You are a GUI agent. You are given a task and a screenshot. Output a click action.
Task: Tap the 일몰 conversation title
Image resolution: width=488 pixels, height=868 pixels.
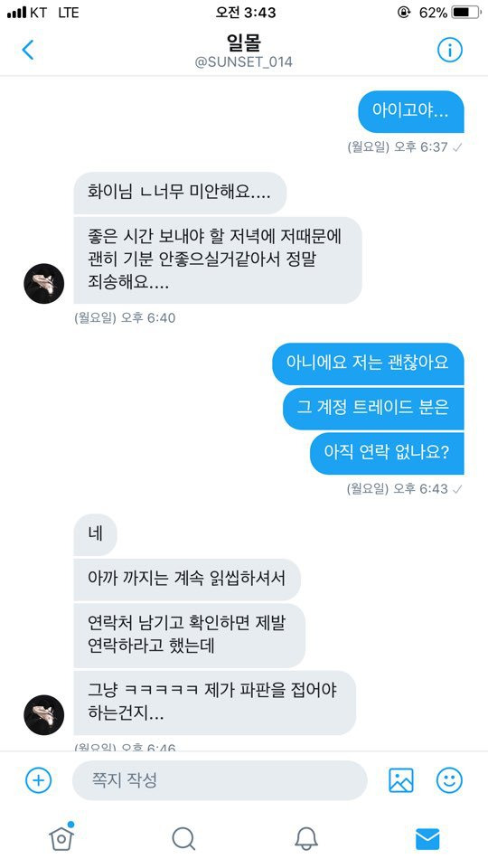tap(243, 42)
